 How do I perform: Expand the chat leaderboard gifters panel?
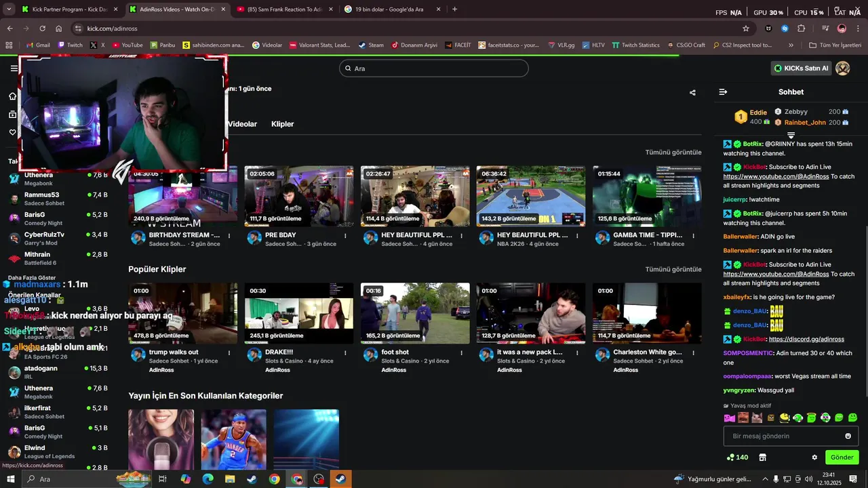tap(791, 136)
